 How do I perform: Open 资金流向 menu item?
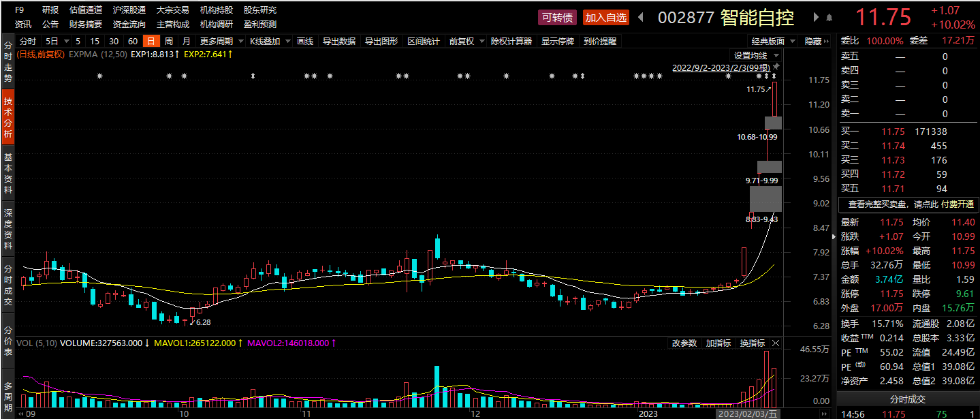pyautogui.click(x=129, y=24)
